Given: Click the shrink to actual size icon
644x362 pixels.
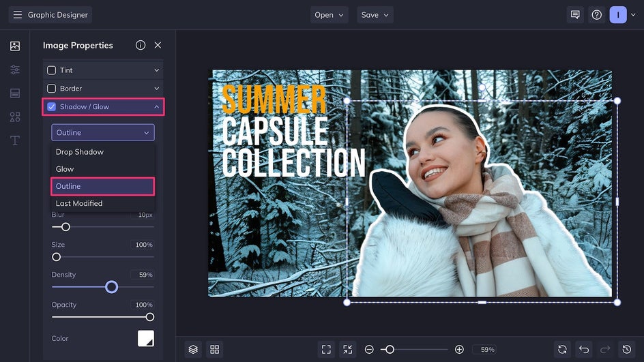Looking at the screenshot, I should 347,349.
